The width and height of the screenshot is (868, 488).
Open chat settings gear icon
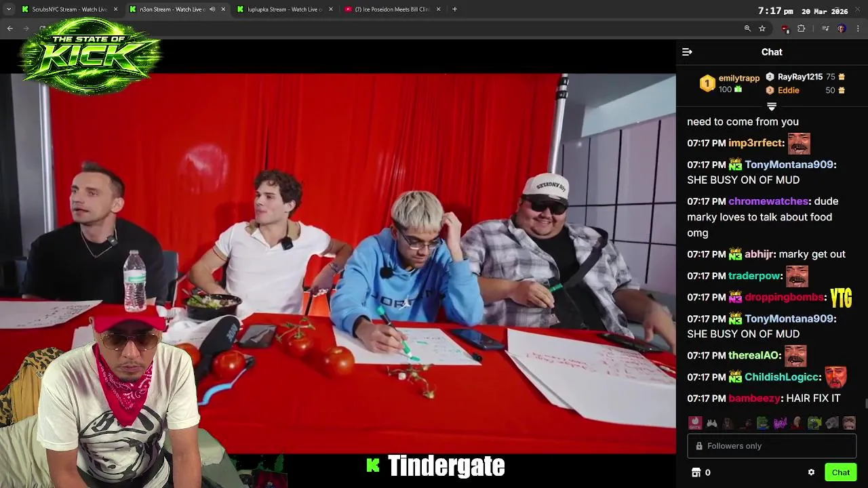811,472
